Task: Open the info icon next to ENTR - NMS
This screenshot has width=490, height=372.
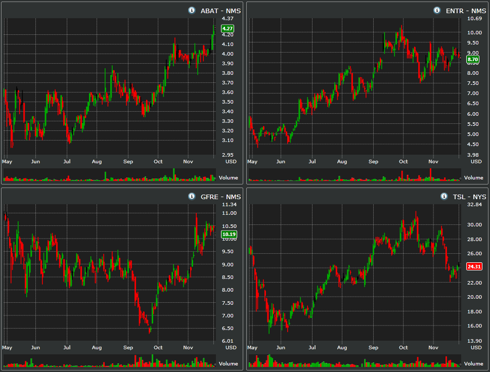Action: tap(437, 10)
